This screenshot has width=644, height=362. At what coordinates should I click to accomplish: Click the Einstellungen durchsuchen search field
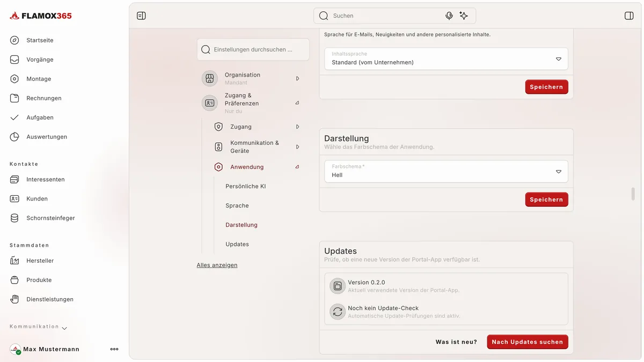pos(253,49)
